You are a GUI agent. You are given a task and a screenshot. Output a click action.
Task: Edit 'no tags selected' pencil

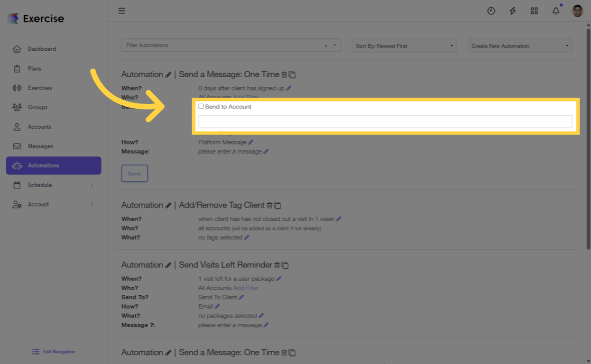(x=247, y=237)
